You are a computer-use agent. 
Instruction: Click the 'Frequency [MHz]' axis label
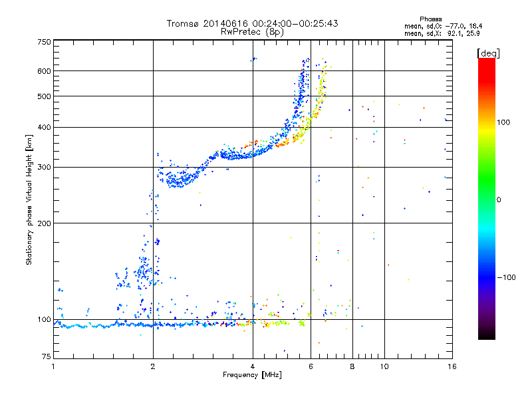(252, 374)
